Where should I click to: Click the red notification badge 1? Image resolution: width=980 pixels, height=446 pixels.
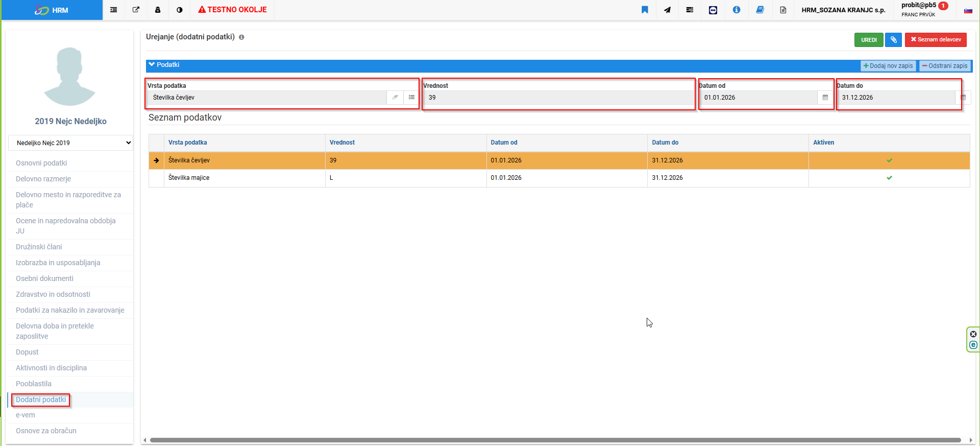coord(943,6)
